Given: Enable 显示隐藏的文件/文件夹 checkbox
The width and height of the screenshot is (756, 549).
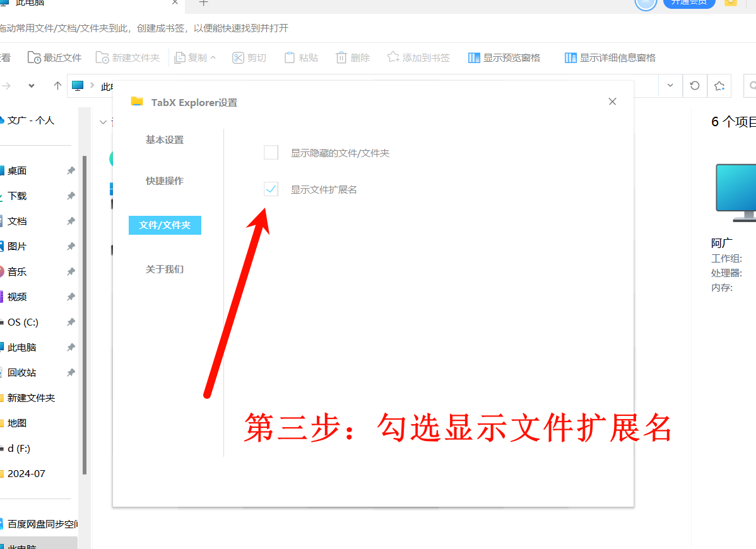Looking at the screenshot, I should click(x=271, y=153).
